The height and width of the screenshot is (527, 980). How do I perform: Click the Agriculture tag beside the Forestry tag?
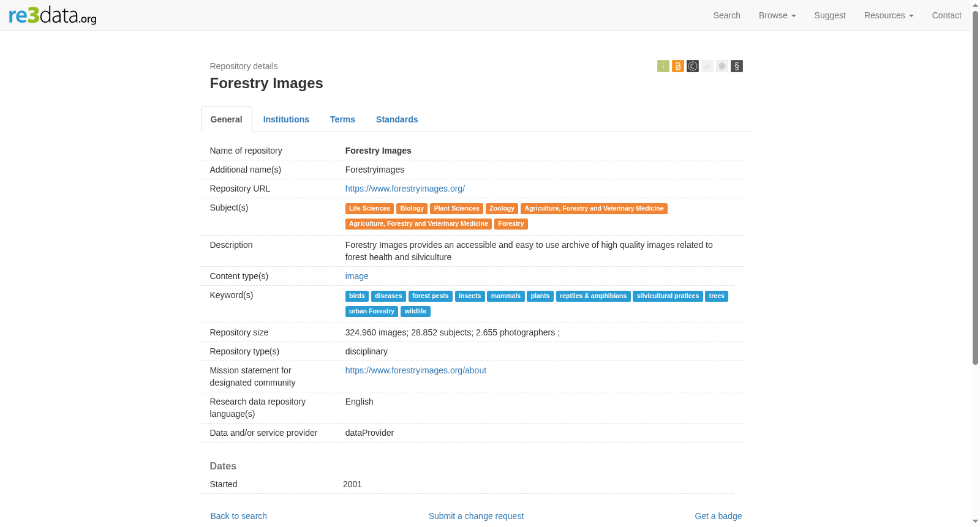click(x=418, y=224)
